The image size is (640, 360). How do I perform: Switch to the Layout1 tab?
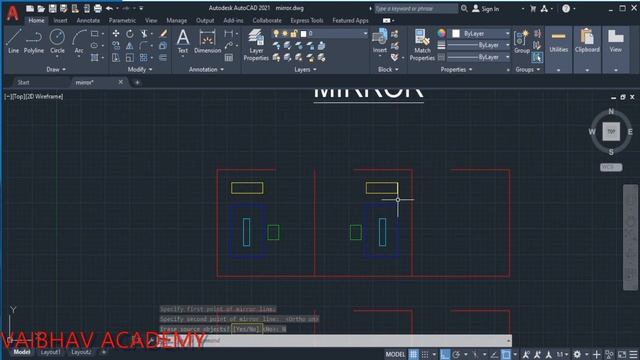click(x=51, y=352)
